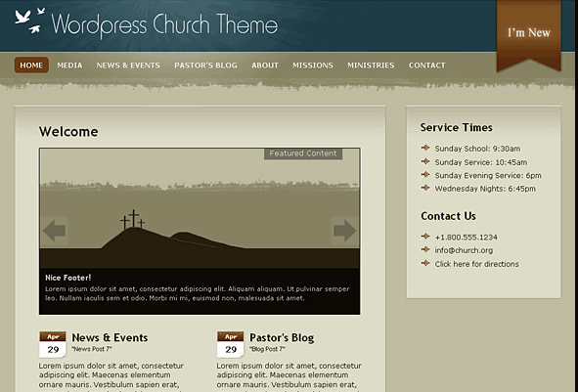Click the white doves logo icon
This screenshot has height=392, width=578.
click(30, 21)
